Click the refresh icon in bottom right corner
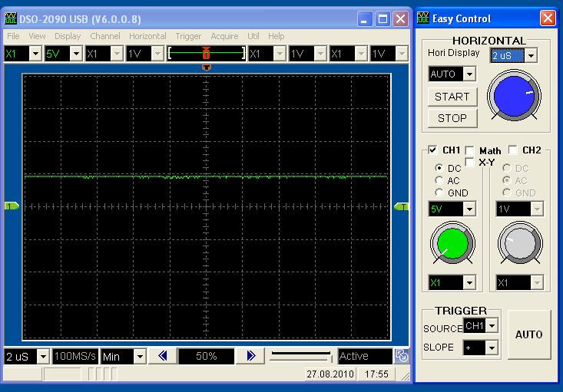Image resolution: width=563 pixels, height=392 pixels. (x=402, y=356)
